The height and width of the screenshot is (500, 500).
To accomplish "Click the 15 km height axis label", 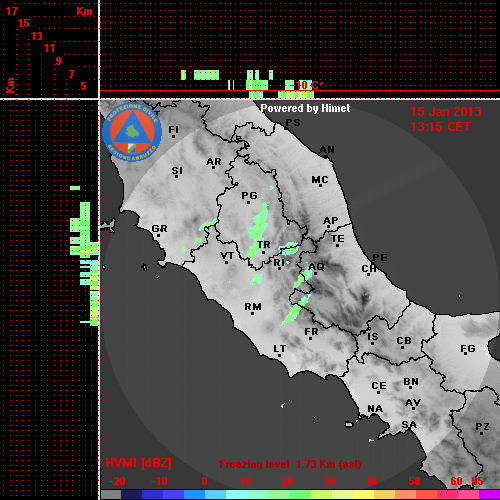I will (x=24, y=23).
